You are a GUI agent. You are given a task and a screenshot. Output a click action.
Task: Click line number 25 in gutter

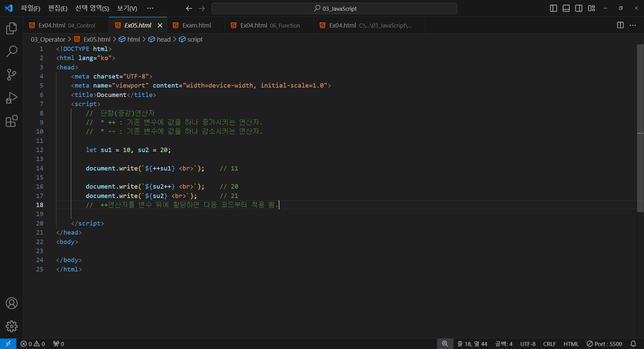[x=40, y=269]
